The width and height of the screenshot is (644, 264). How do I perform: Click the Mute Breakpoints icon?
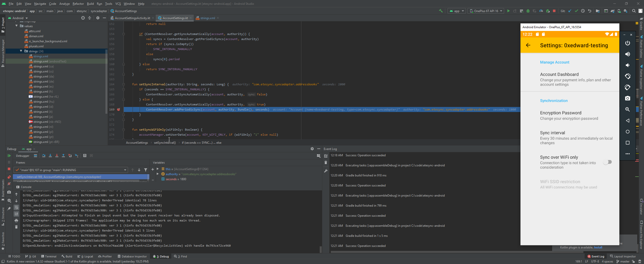(9, 184)
